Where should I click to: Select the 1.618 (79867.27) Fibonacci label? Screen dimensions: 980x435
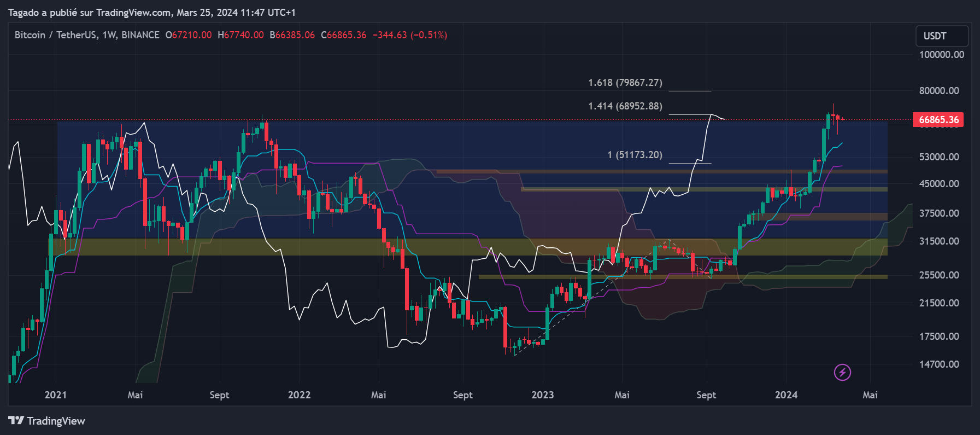(625, 83)
